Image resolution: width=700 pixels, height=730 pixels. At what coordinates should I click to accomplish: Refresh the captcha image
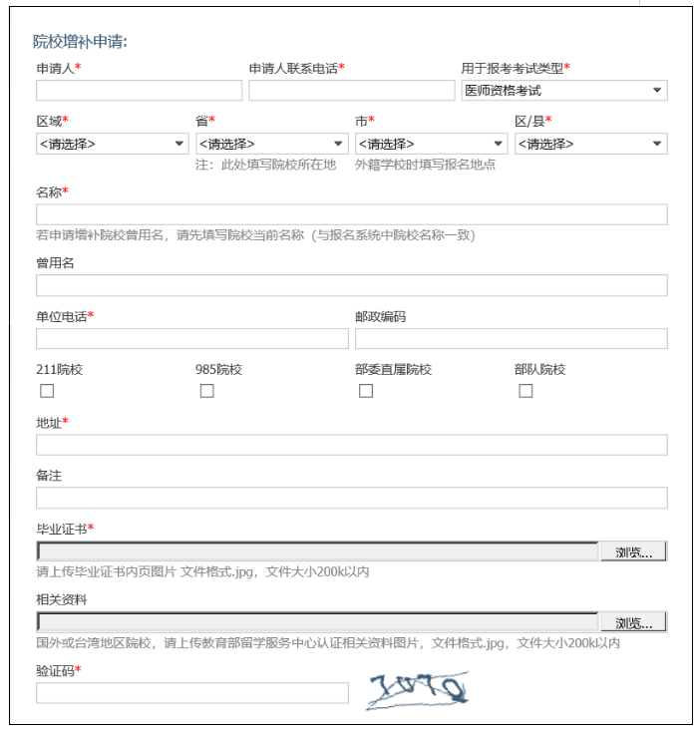tap(417, 690)
